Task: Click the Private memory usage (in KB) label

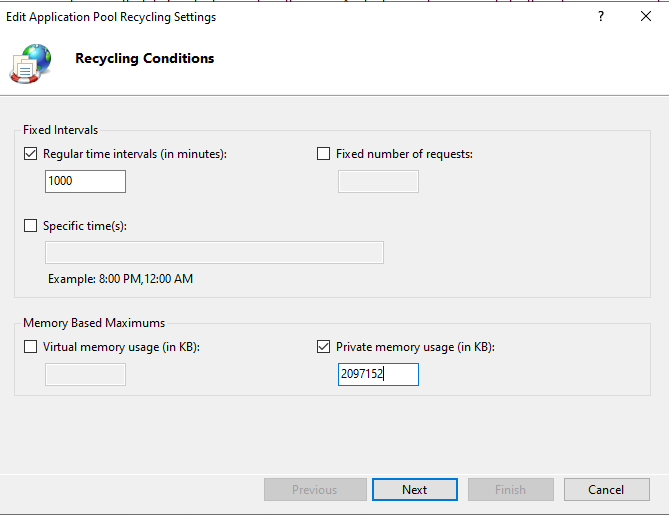Action: 416,347
